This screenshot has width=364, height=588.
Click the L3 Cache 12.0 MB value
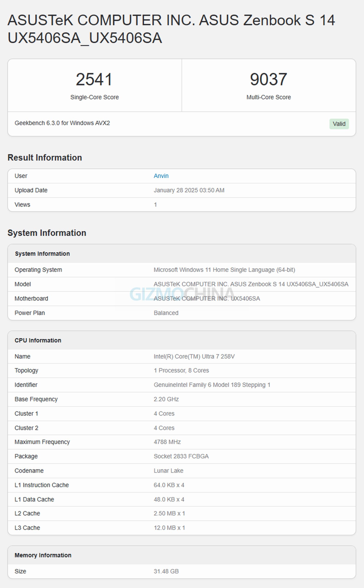point(169,528)
